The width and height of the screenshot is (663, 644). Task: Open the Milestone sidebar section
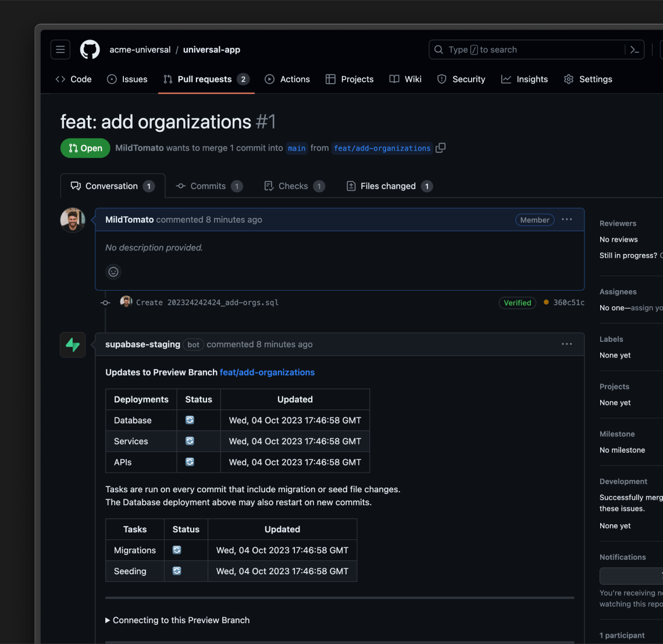pyautogui.click(x=617, y=434)
